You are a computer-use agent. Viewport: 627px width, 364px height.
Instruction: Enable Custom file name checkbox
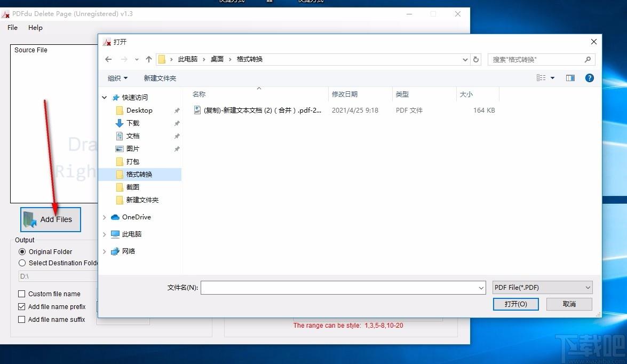tap(22, 294)
